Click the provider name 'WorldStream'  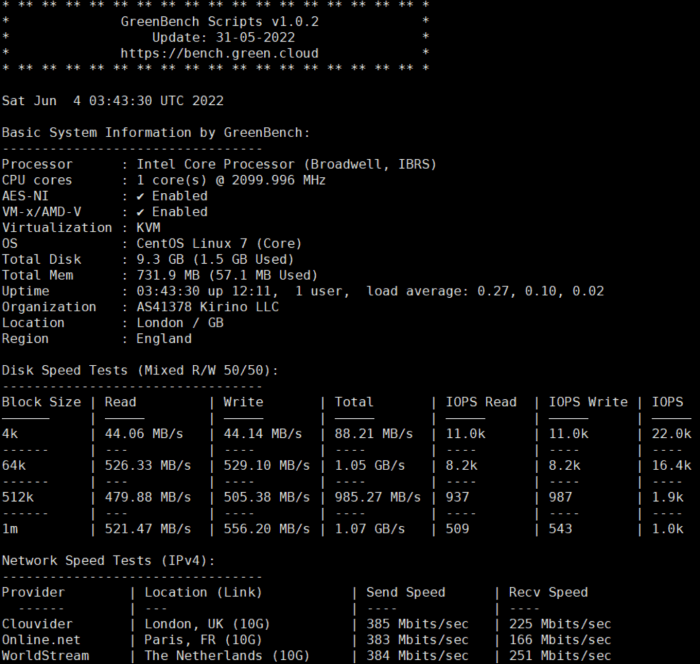click(x=45, y=656)
